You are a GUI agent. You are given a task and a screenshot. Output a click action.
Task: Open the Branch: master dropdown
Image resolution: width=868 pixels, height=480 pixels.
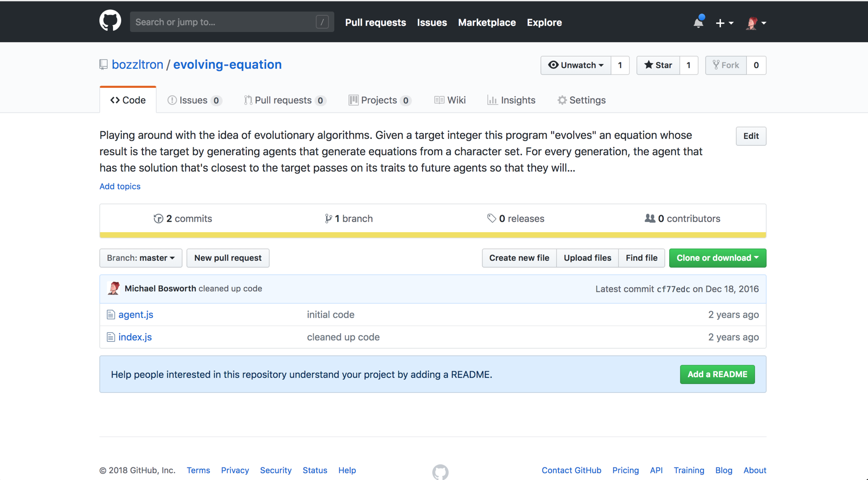141,258
